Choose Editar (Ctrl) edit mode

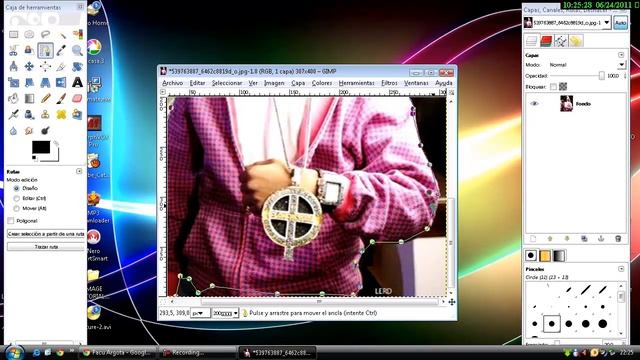(x=17, y=198)
